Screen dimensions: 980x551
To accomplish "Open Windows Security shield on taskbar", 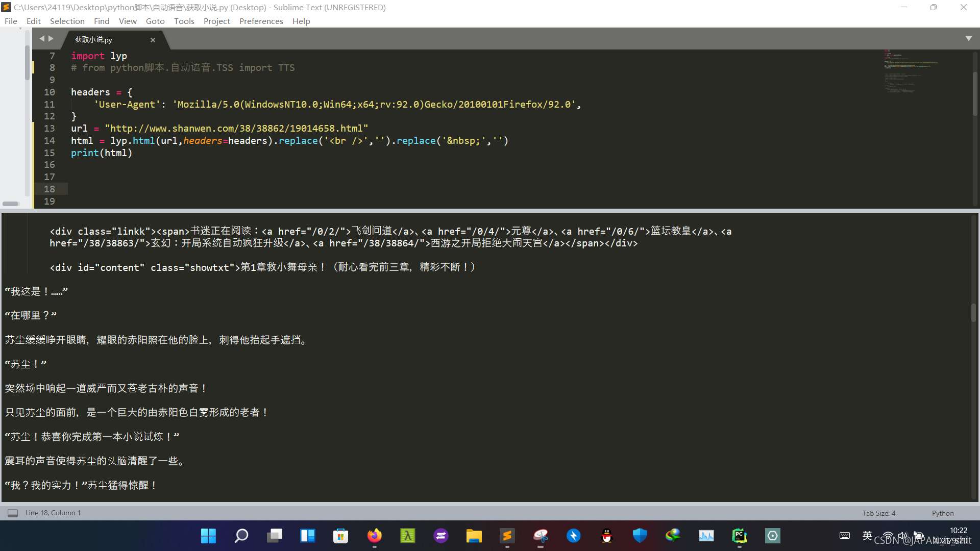I will [640, 536].
